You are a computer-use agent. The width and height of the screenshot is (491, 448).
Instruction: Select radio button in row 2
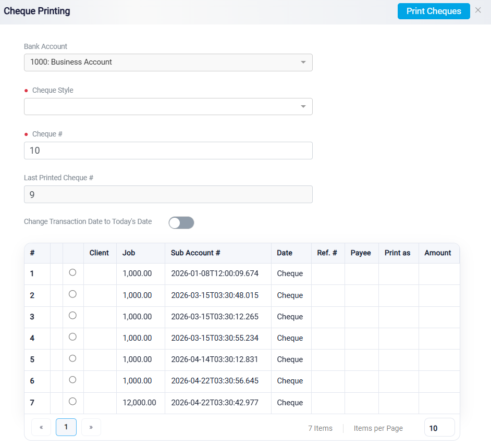click(72, 294)
